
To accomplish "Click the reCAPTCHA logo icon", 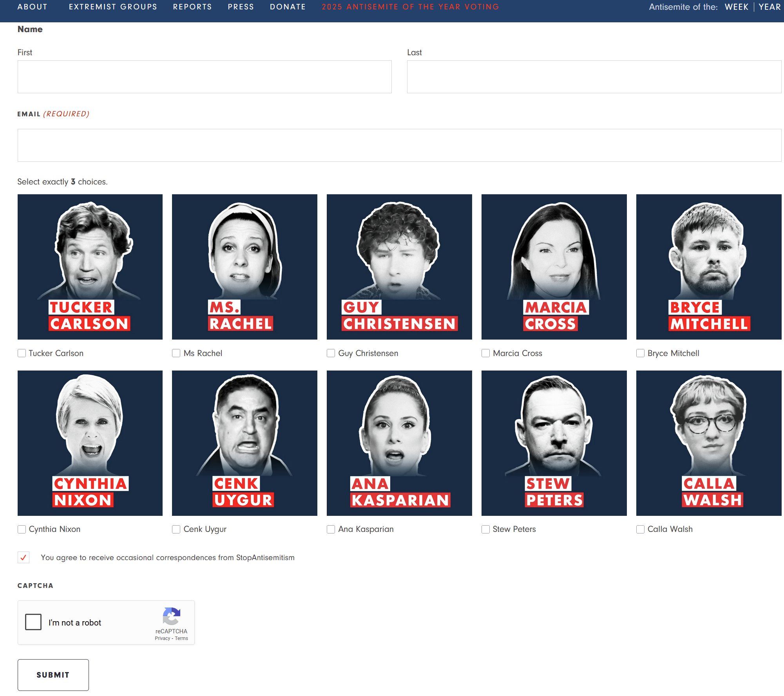I will (x=171, y=616).
